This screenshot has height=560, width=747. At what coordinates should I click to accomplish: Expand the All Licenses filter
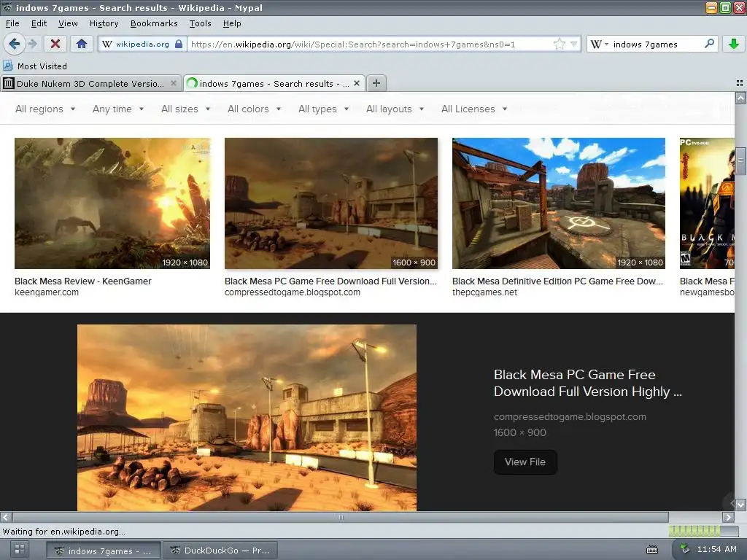474,109
